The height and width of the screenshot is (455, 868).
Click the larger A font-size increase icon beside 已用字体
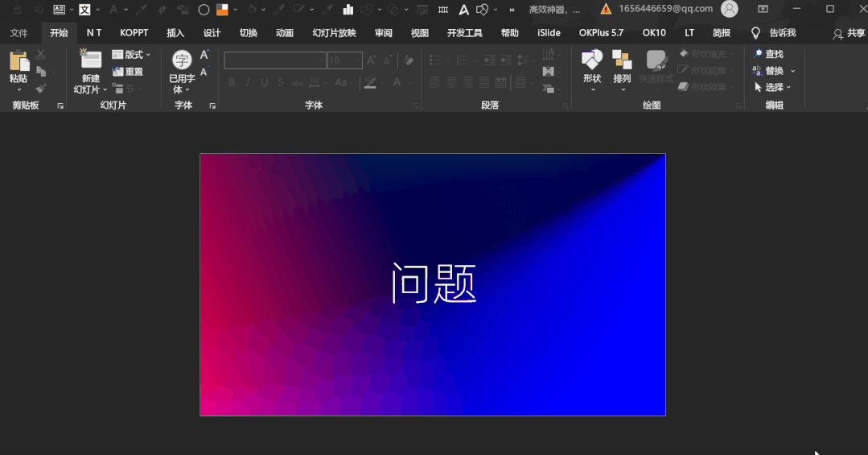[x=204, y=54]
